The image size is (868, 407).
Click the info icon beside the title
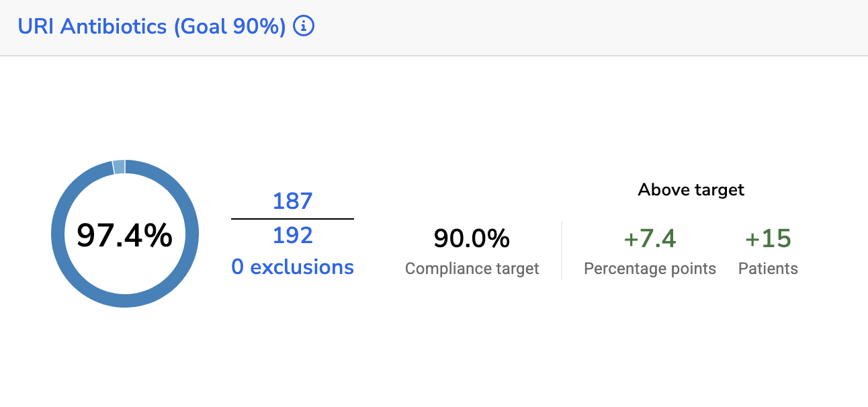[304, 27]
